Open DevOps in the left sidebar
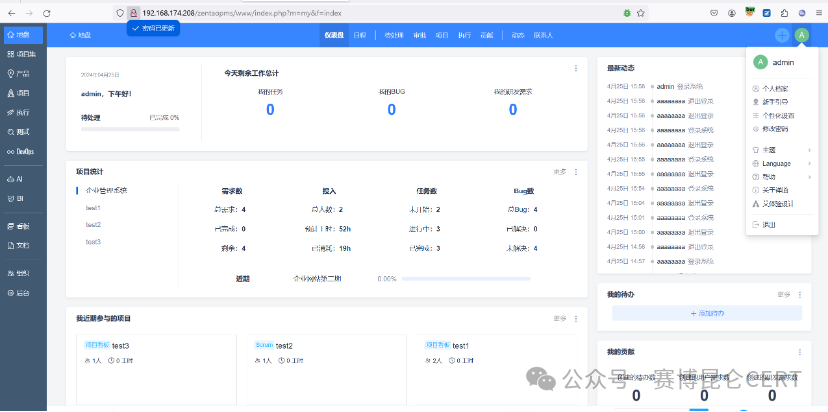The height and width of the screenshot is (412, 828). point(23,152)
